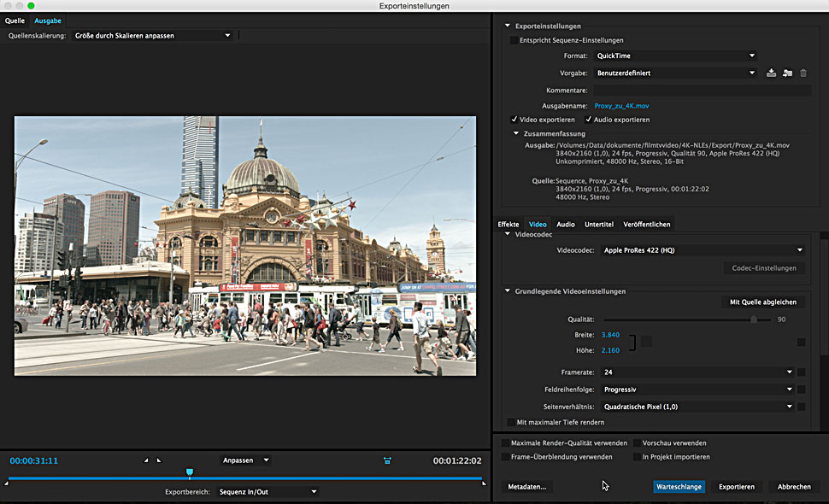Switch to the Quelle tab
The image size is (829, 504).
15,21
